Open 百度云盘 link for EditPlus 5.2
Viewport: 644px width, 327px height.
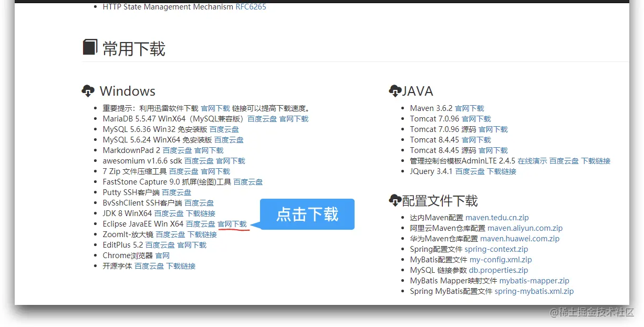pyautogui.click(x=160, y=245)
